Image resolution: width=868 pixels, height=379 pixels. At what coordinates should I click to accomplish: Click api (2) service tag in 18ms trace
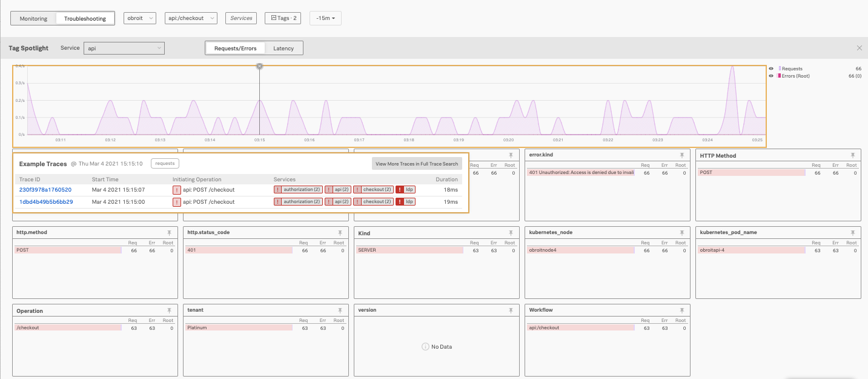coord(338,190)
